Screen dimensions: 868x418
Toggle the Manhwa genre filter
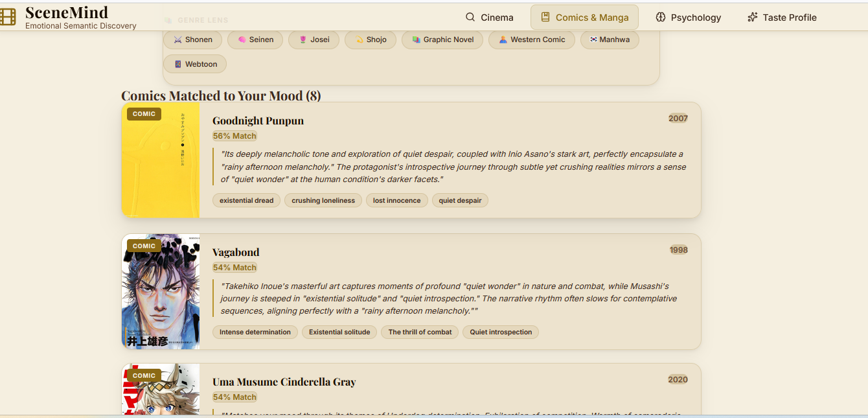pyautogui.click(x=610, y=40)
